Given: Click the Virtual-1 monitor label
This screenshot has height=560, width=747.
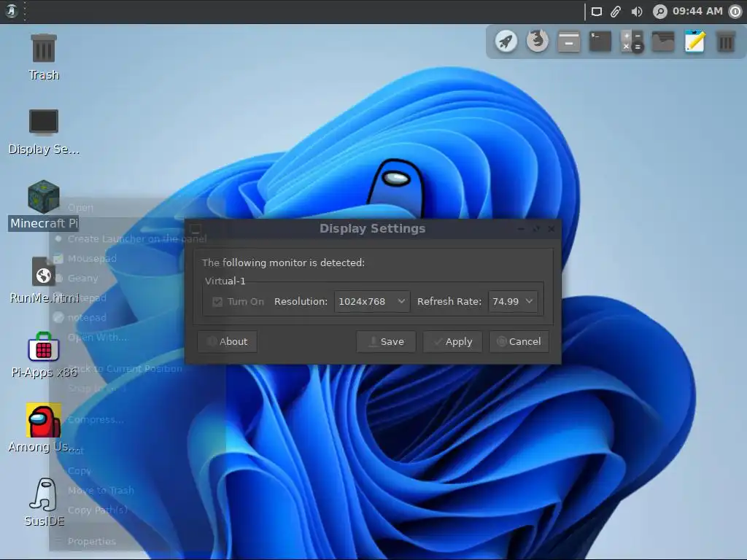Looking at the screenshot, I should pos(225,281).
